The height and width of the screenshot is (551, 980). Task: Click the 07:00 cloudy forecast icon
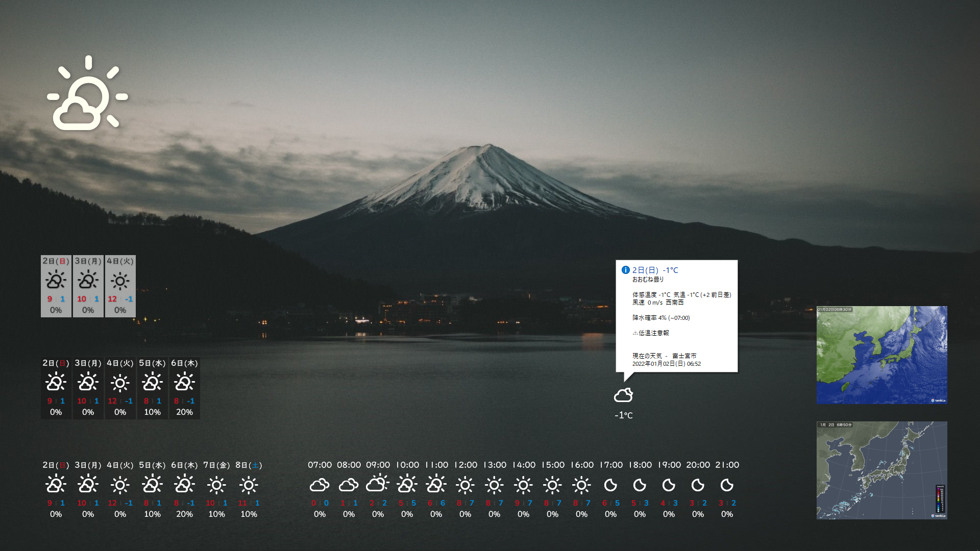[x=320, y=485]
